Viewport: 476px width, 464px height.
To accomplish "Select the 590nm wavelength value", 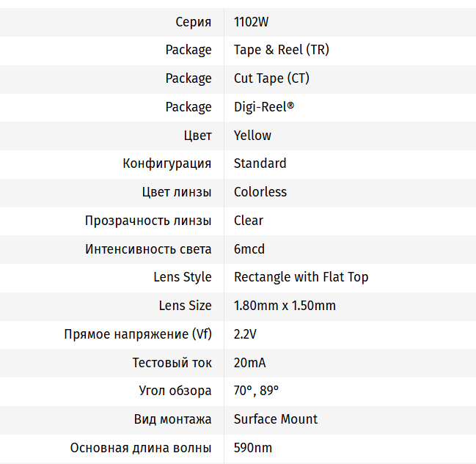I will point(253,448).
